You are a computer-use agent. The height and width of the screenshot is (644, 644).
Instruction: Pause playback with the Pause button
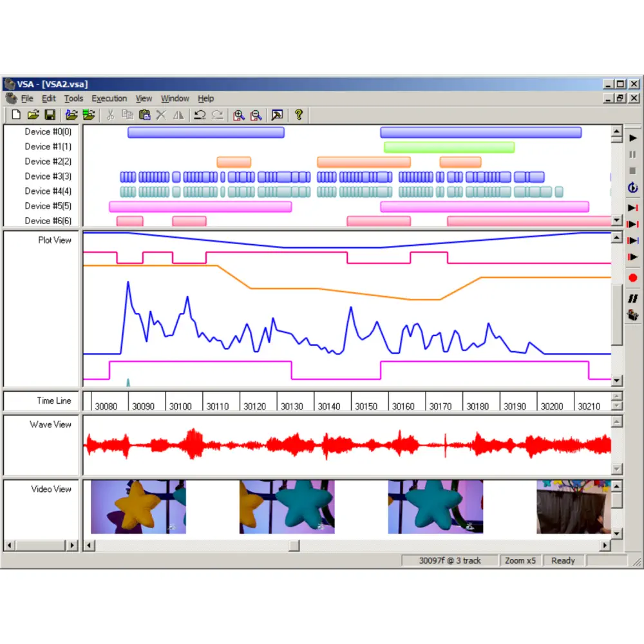[x=632, y=154]
